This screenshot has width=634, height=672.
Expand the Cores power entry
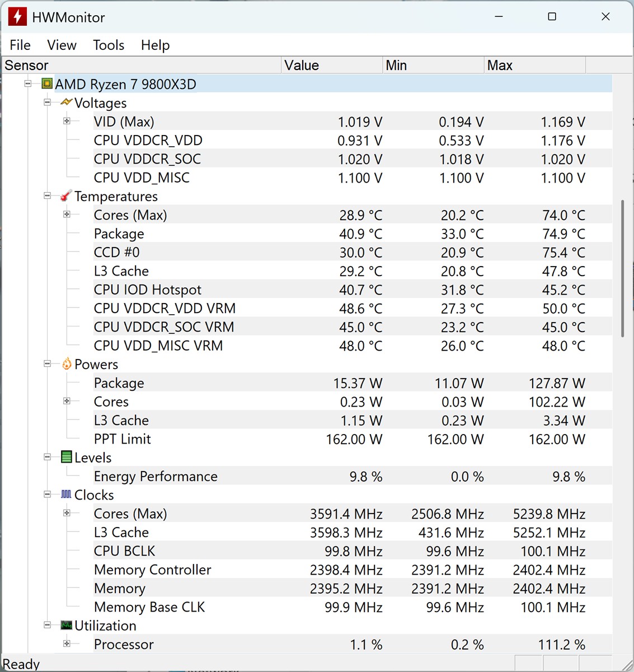(67, 401)
